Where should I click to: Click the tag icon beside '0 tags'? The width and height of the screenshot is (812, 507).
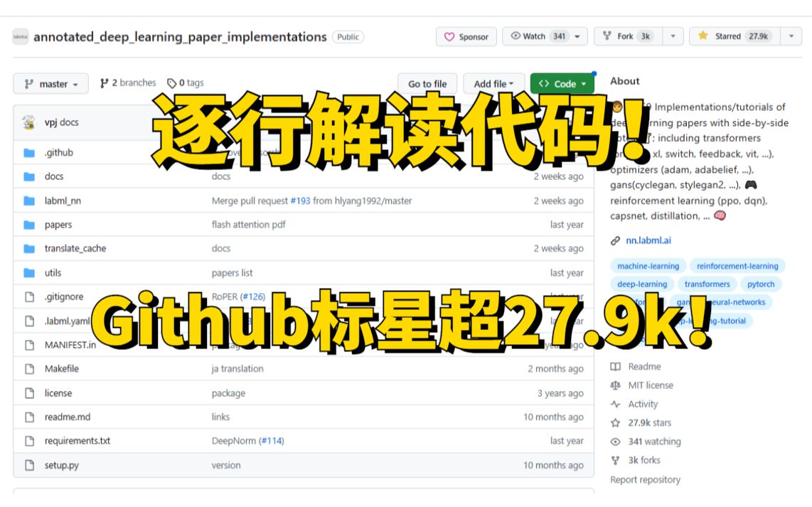(171, 82)
